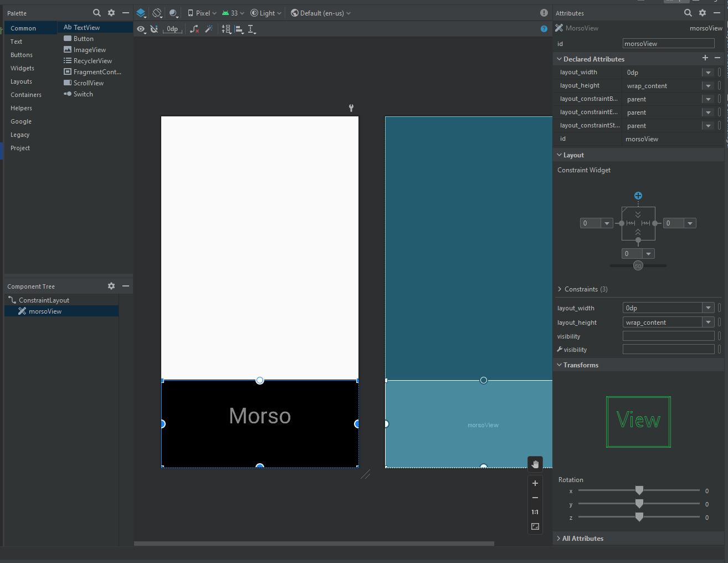Minimize the Palette panel
Screen dimensions: 728x563
click(x=126, y=13)
